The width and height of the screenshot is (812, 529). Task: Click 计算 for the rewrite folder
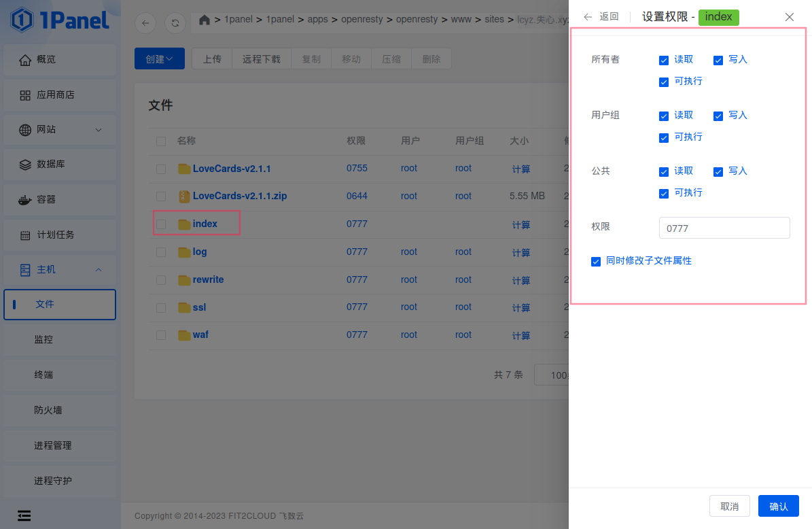click(521, 280)
